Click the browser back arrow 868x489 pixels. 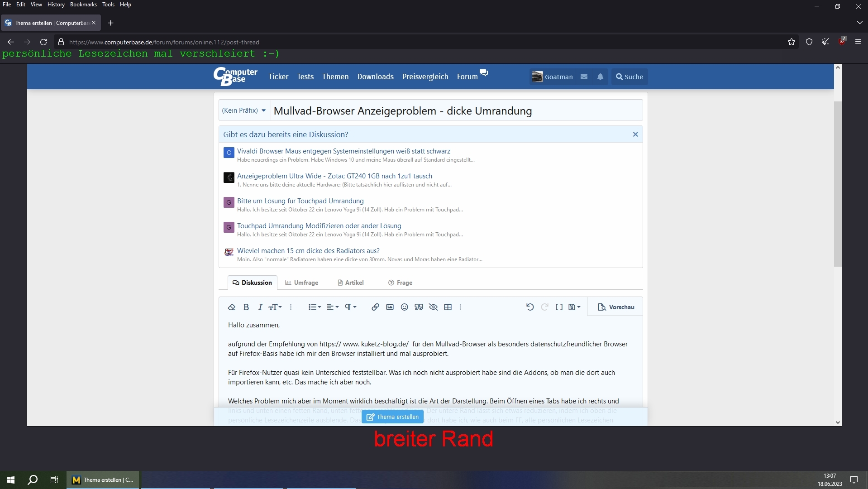[x=11, y=42]
